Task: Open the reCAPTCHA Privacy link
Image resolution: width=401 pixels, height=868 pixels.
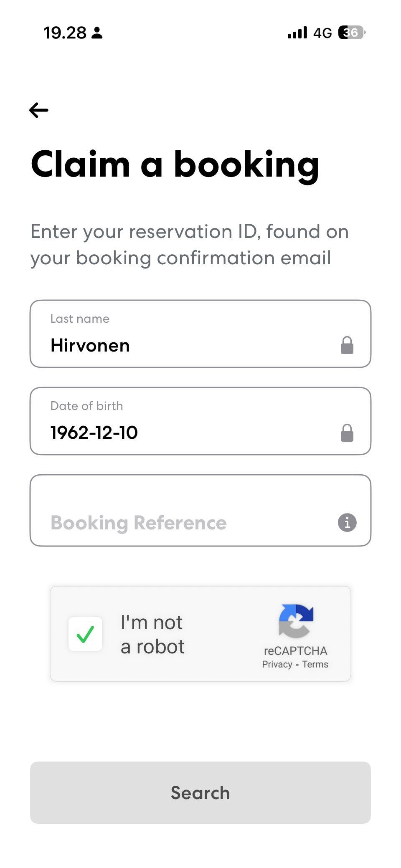Action: 277,664
